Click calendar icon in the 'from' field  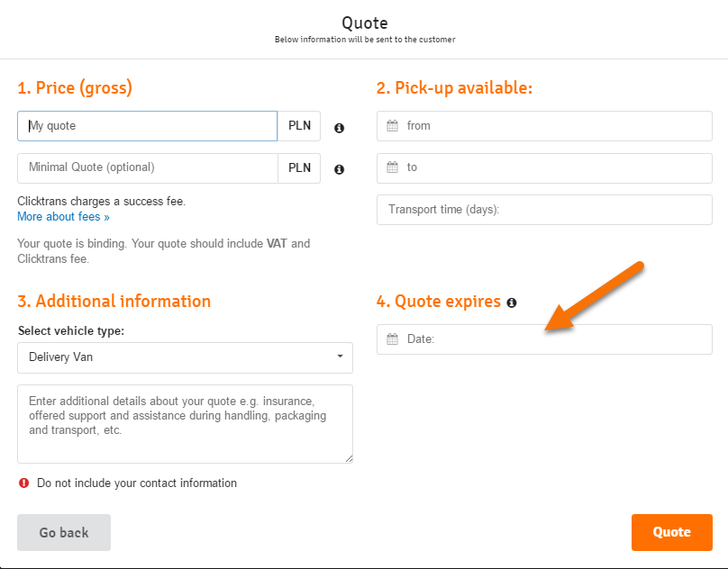(x=392, y=126)
